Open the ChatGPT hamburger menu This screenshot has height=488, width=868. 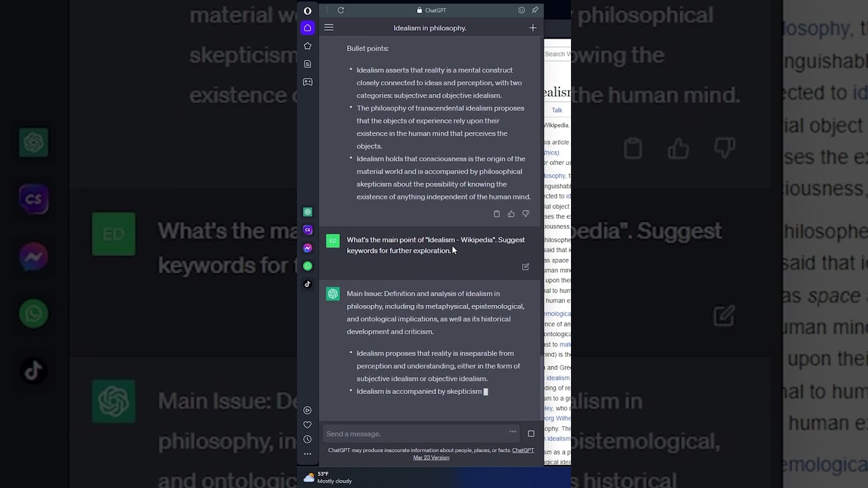pos(329,28)
